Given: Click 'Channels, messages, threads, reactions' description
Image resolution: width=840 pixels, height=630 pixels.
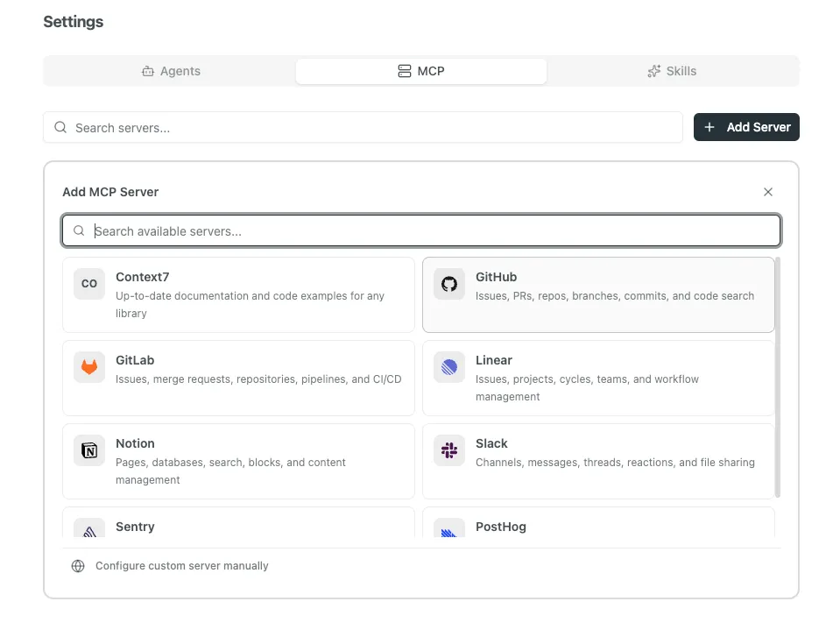Looking at the screenshot, I should (x=615, y=463).
